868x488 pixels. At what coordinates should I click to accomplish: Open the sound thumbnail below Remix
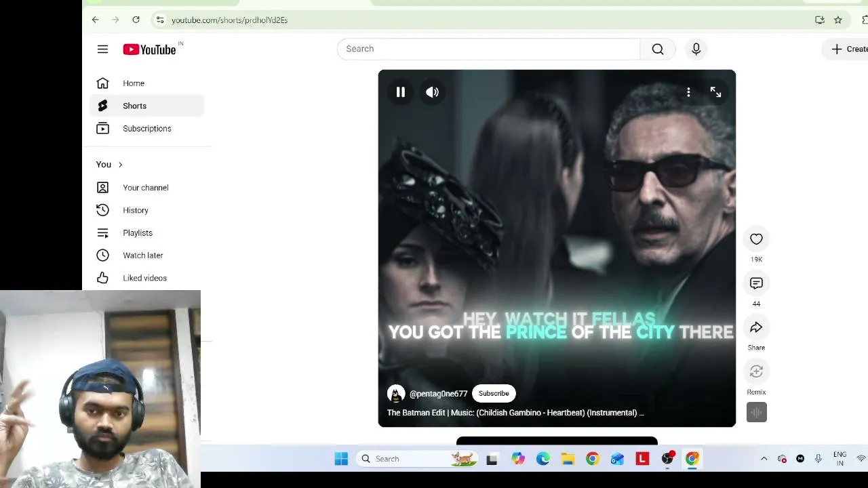(x=757, y=412)
